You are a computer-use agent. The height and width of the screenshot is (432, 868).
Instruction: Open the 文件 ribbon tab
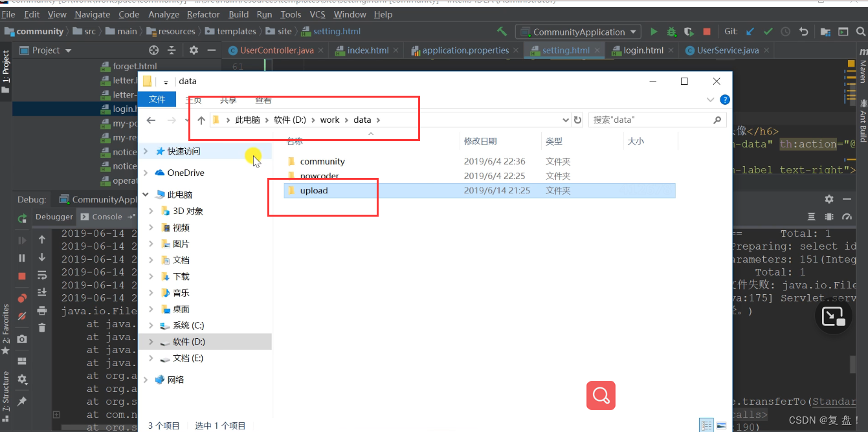[157, 100]
